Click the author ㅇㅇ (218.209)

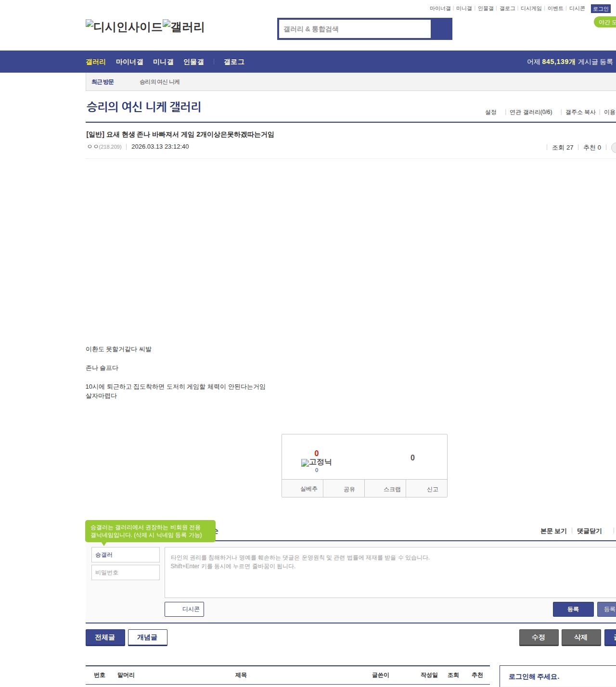tap(104, 147)
